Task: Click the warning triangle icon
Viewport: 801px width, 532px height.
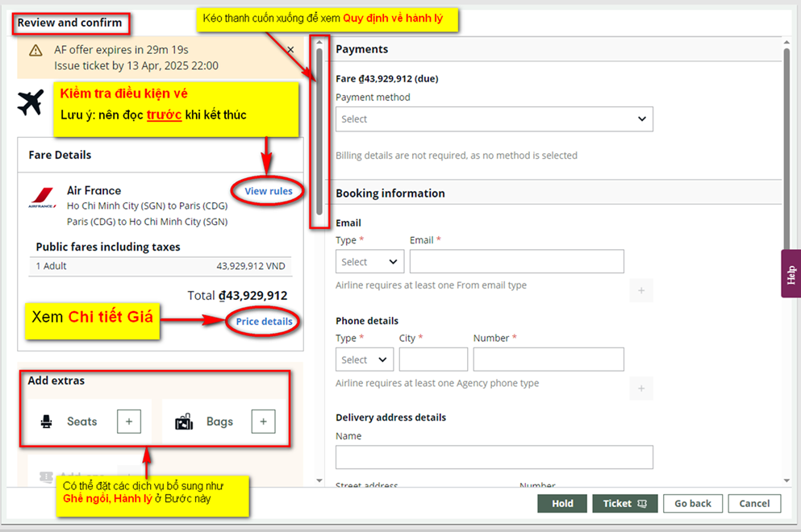Action: click(x=35, y=51)
